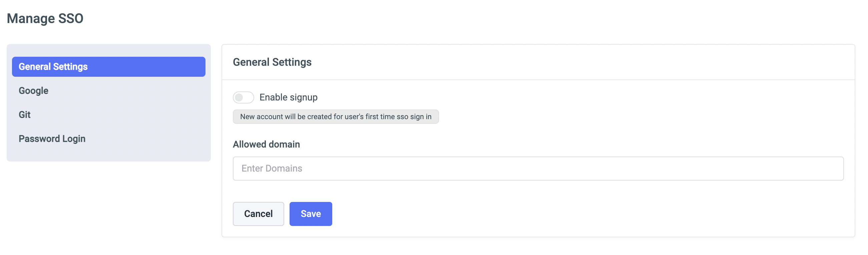Focus the Allowed domain text box
The height and width of the screenshot is (255, 868).
[x=538, y=168]
